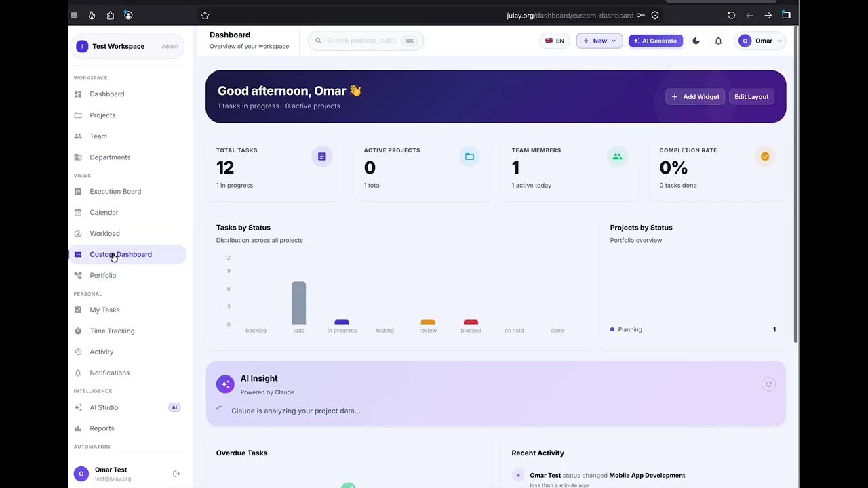This screenshot has height=488, width=868.
Task: Click the Time Tracking clock icon
Action: (x=78, y=331)
